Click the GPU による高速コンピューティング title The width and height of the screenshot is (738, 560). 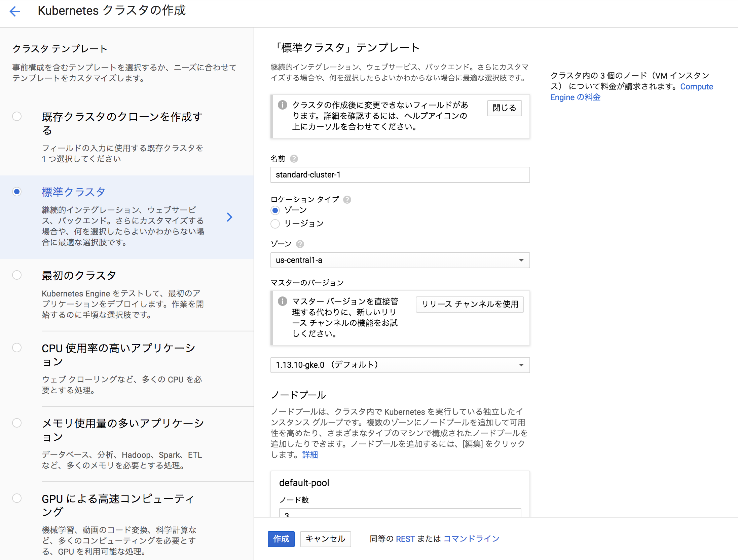click(118, 505)
